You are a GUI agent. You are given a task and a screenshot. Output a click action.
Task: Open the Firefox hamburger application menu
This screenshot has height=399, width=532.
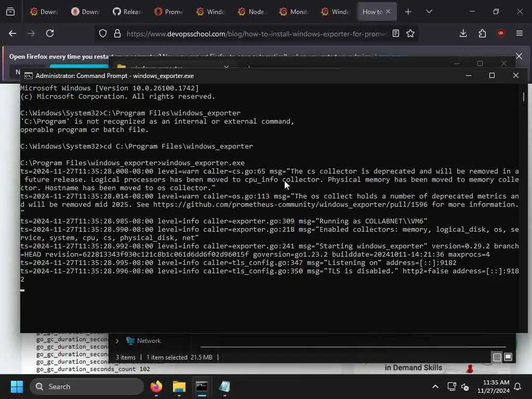(x=520, y=33)
